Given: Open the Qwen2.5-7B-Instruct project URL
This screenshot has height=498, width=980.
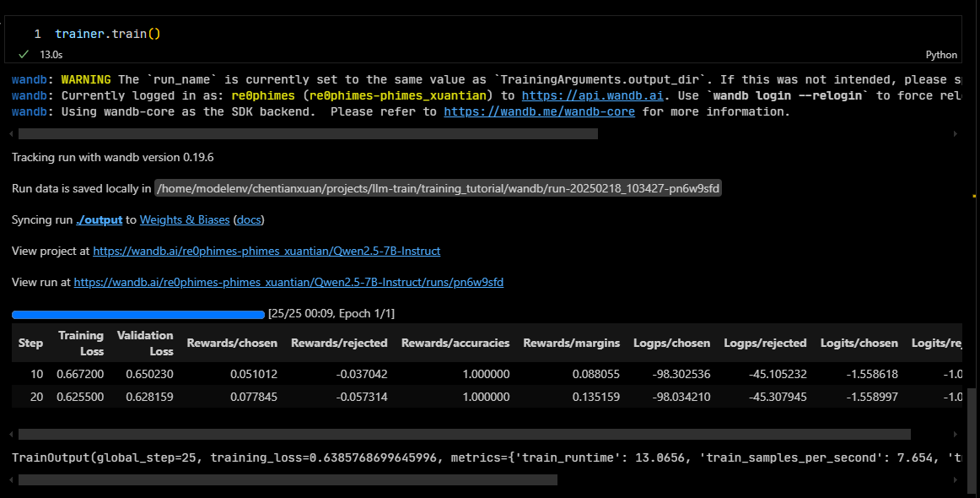Looking at the screenshot, I should (267, 251).
